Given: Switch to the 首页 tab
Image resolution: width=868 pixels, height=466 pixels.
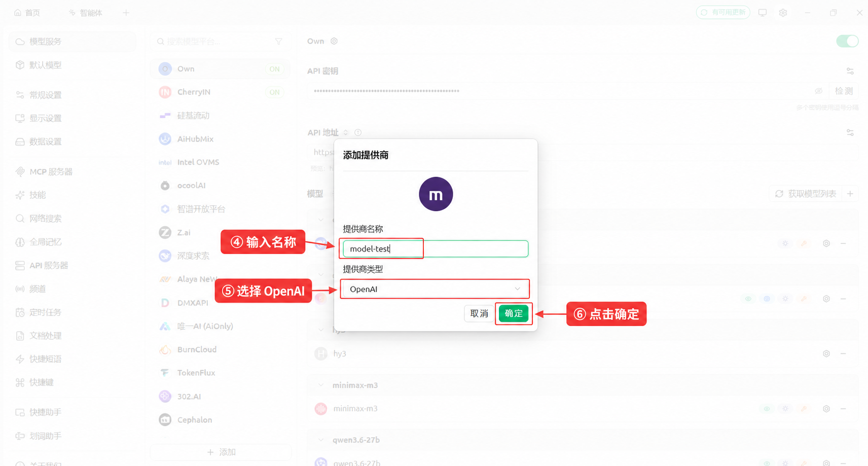Looking at the screenshot, I should [x=27, y=13].
